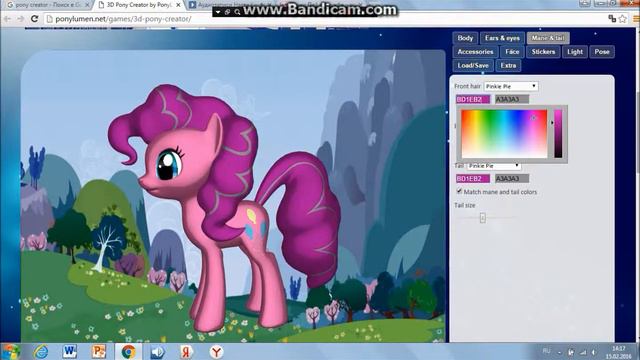Select the Mane & tail tab

coord(548,38)
